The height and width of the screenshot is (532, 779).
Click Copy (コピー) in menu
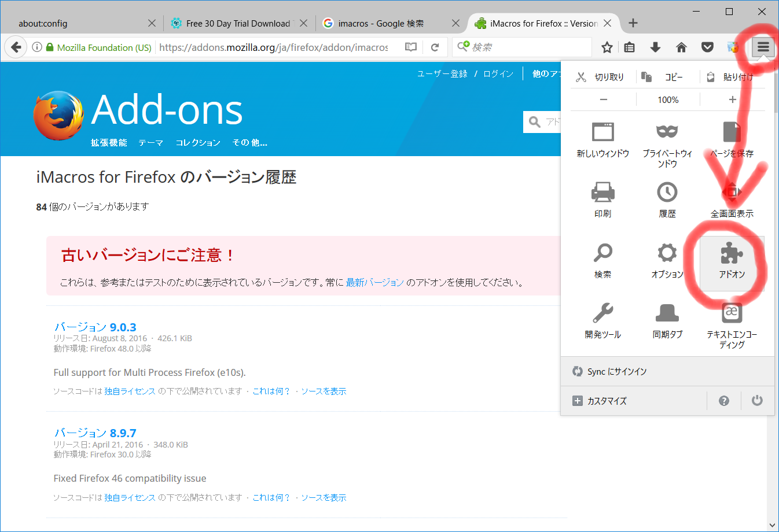pos(663,77)
